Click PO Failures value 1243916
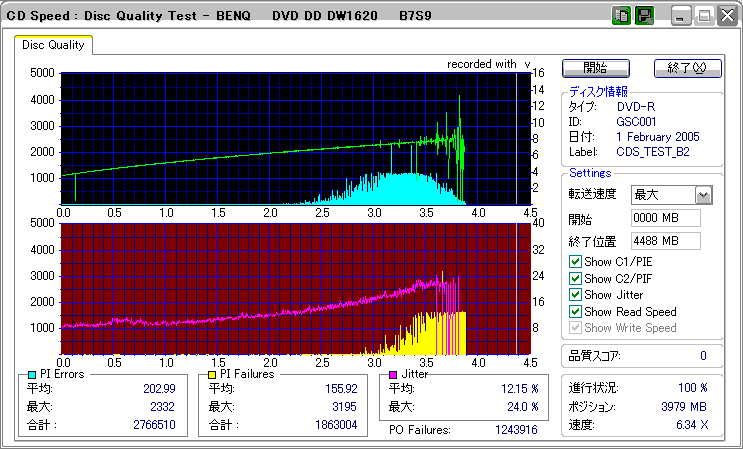Image resolution: width=743 pixels, height=449 pixels. tap(516, 430)
